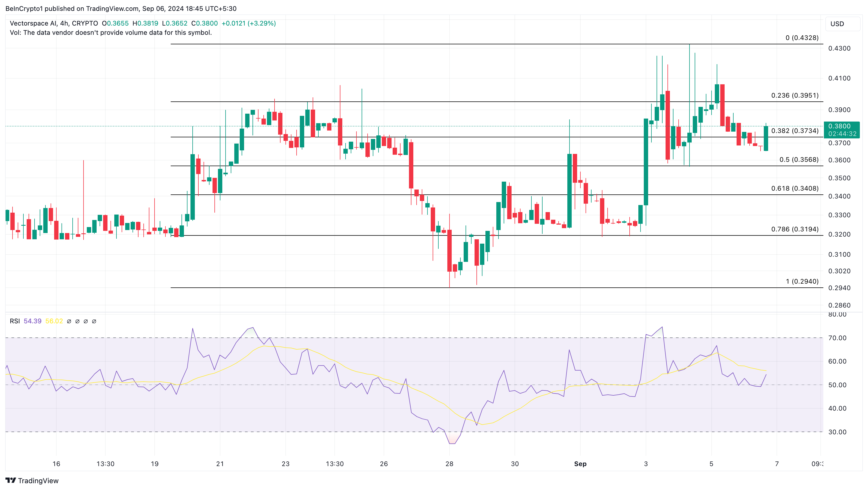Viewport: 868px width, 490px height.
Task: Click the RSI indicator title
Action: pos(14,321)
